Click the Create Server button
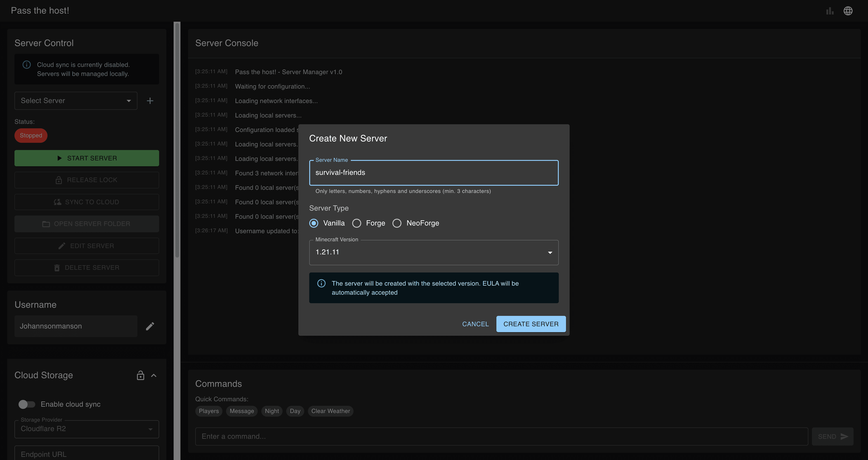The width and height of the screenshot is (868, 460). [531, 324]
